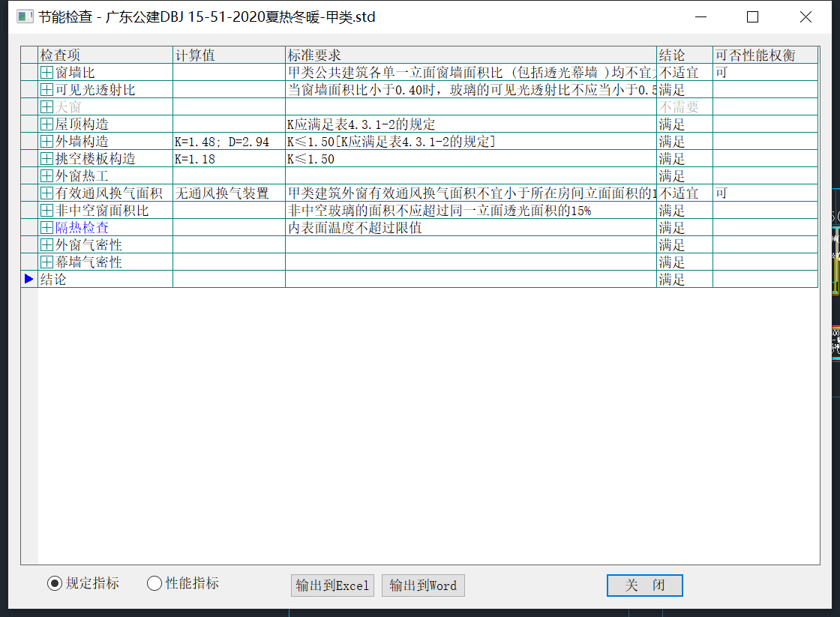Click the 输出到Word button
The image size is (840, 617).
[423, 586]
